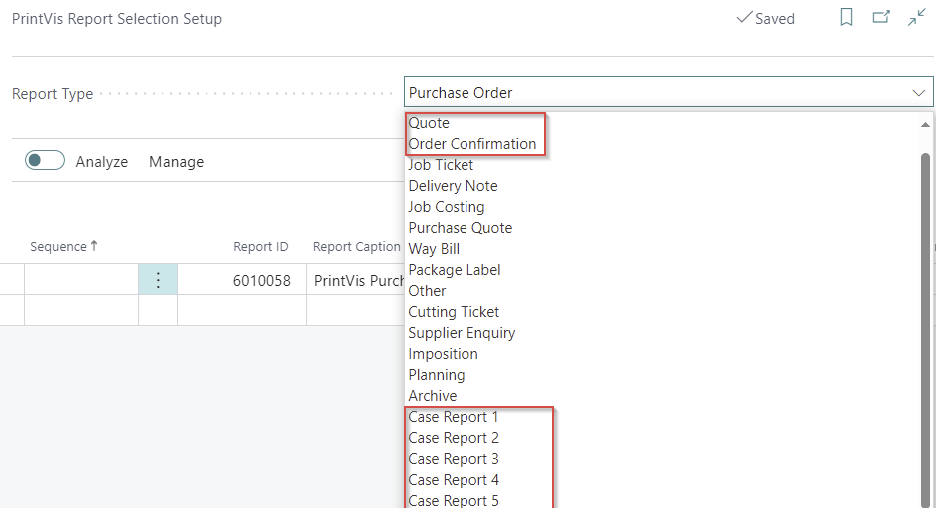Choose Order Confirmation in the list

[x=472, y=144]
